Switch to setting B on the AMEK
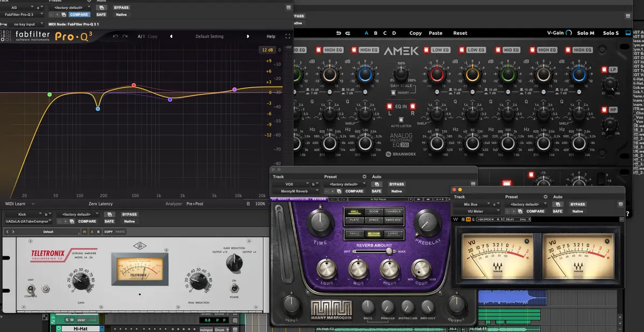 point(376,33)
